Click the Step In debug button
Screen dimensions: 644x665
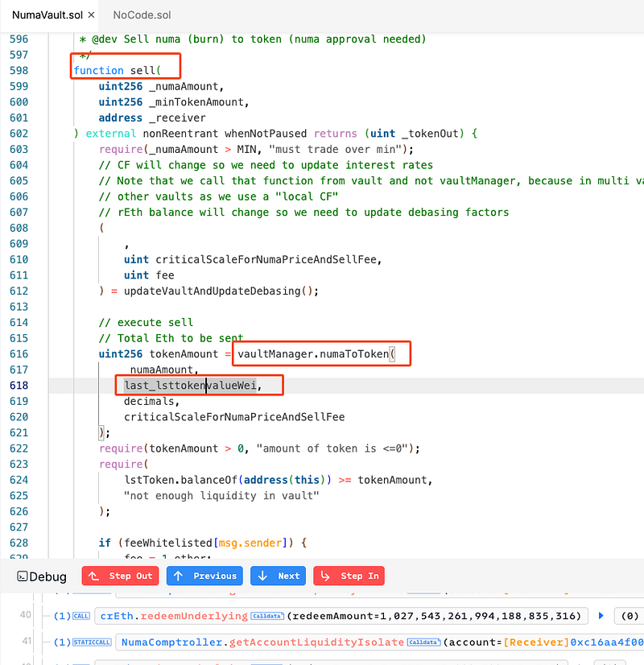[349, 576]
